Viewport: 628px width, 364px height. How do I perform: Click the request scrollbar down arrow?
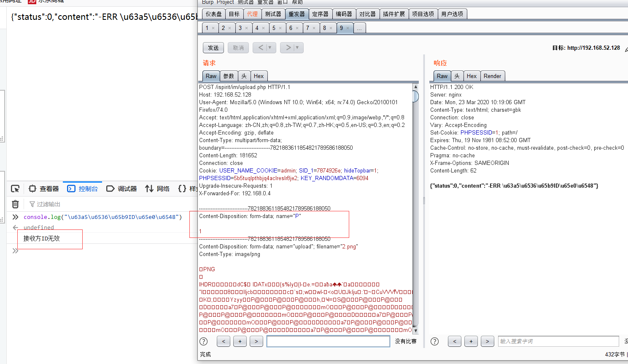(415, 331)
